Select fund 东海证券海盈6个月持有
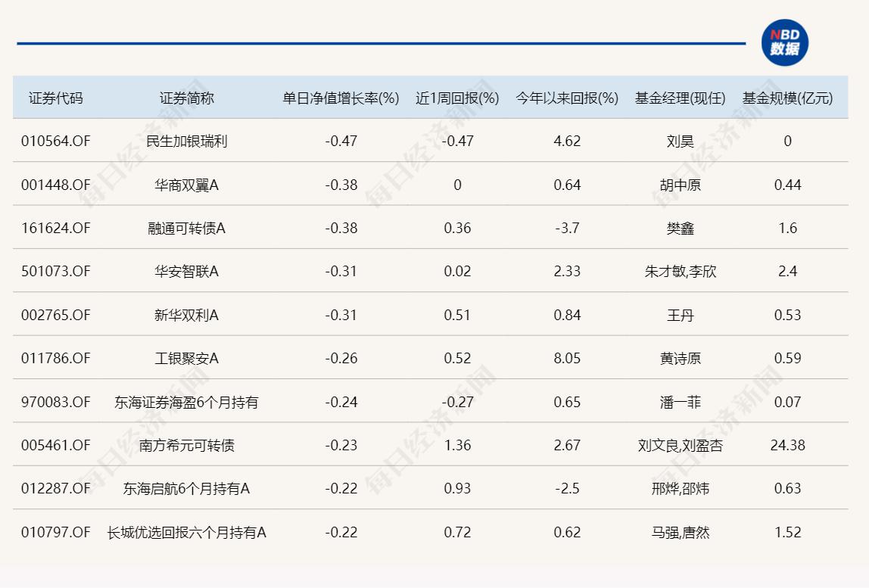The height and width of the screenshot is (588, 869). 187,402
